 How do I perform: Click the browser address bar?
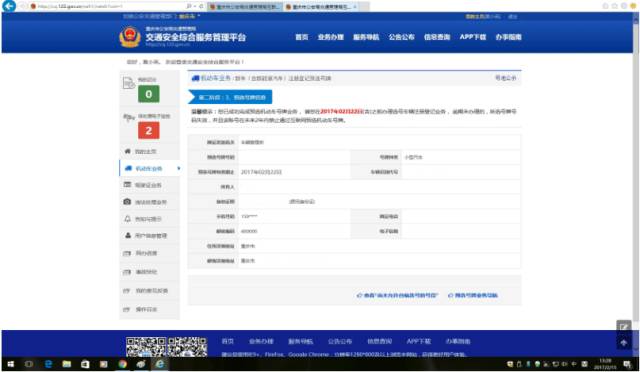click(108, 6)
